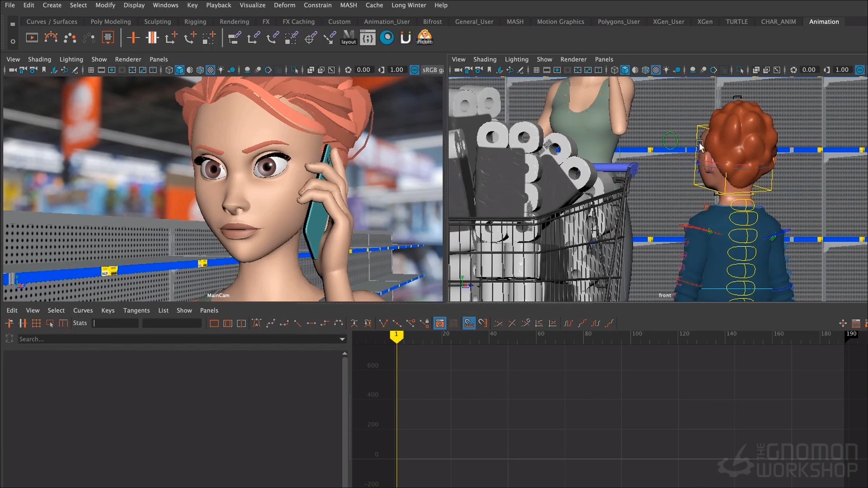Select the move nearest picked key tool

[9, 323]
